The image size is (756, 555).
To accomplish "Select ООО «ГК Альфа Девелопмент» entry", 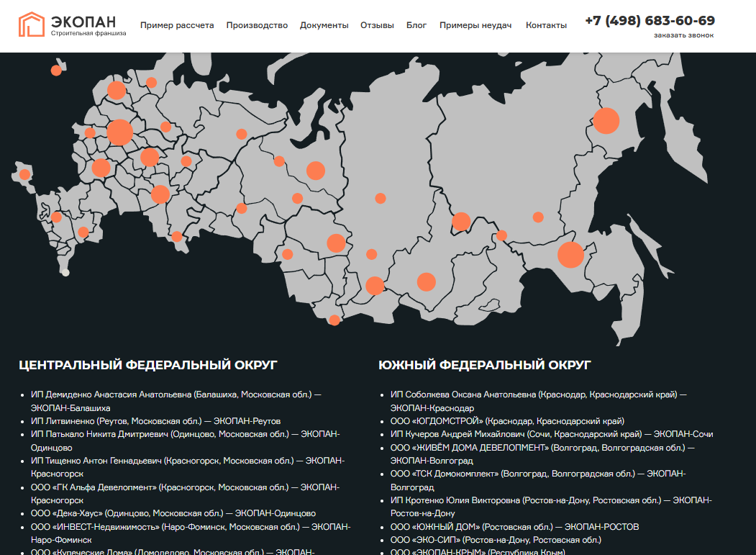I will click(x=185, y=494).
